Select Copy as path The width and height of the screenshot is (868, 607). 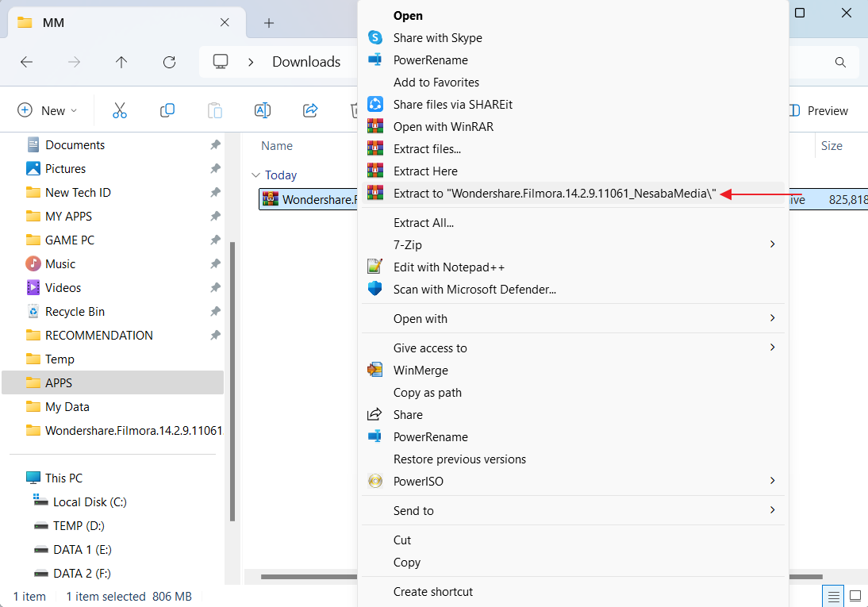point(427,392)
